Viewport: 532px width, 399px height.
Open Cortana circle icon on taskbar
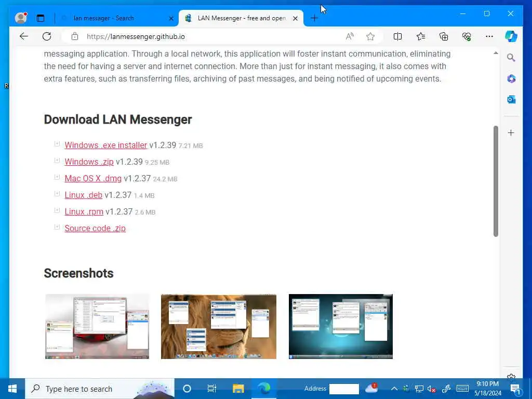[187, 389]
